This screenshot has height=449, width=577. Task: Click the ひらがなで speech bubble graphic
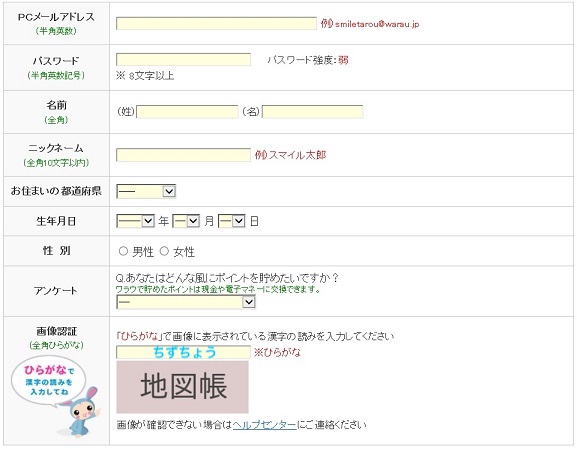pyautogui.click(x=49, y=381)
